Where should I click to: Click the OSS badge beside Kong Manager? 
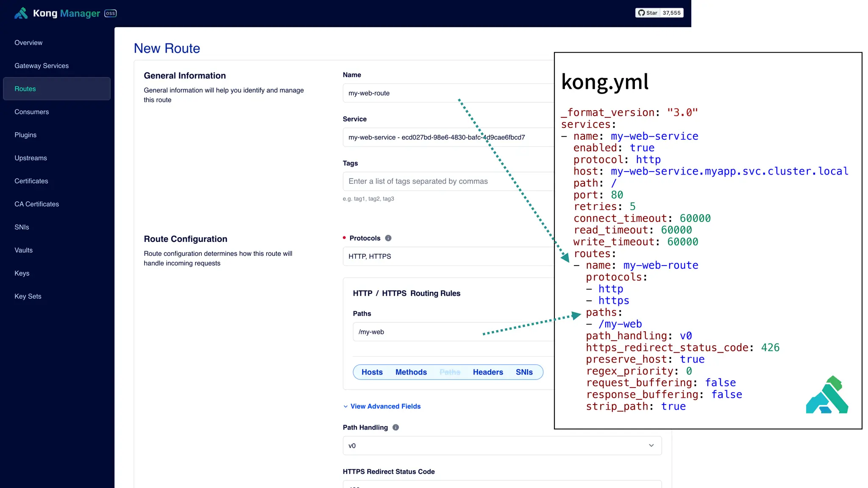pos(110,13)
